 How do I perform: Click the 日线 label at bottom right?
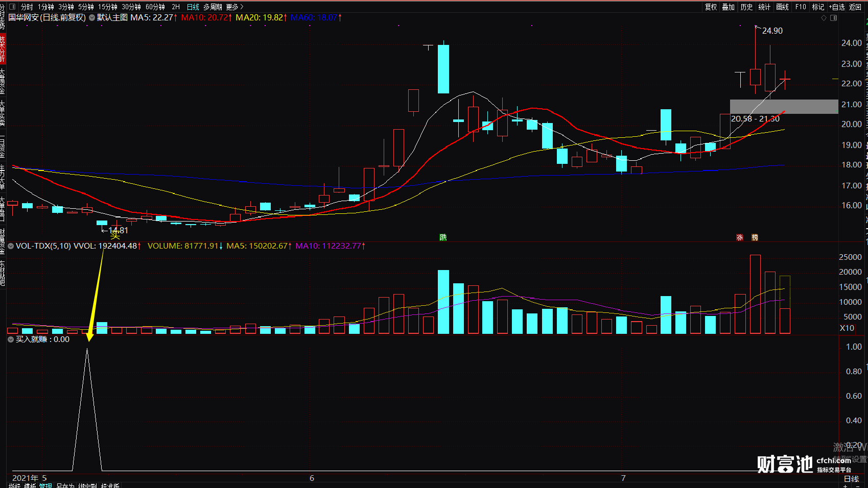pyautogui.click(x=851, y=479)
